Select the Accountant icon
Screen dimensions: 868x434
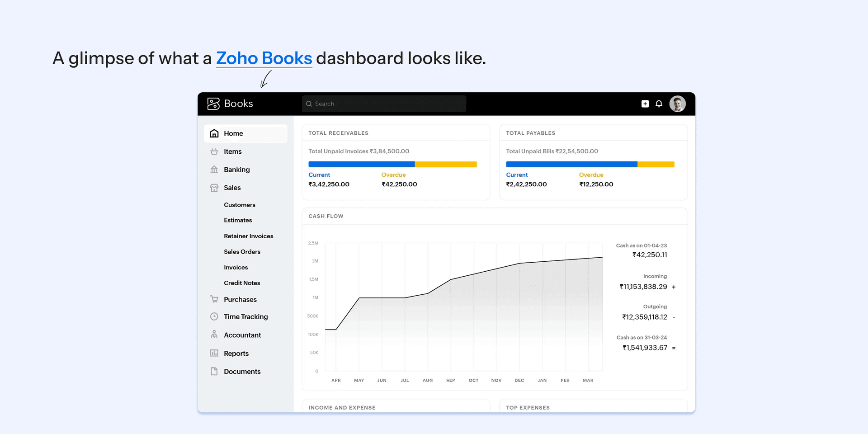point(214,335)
